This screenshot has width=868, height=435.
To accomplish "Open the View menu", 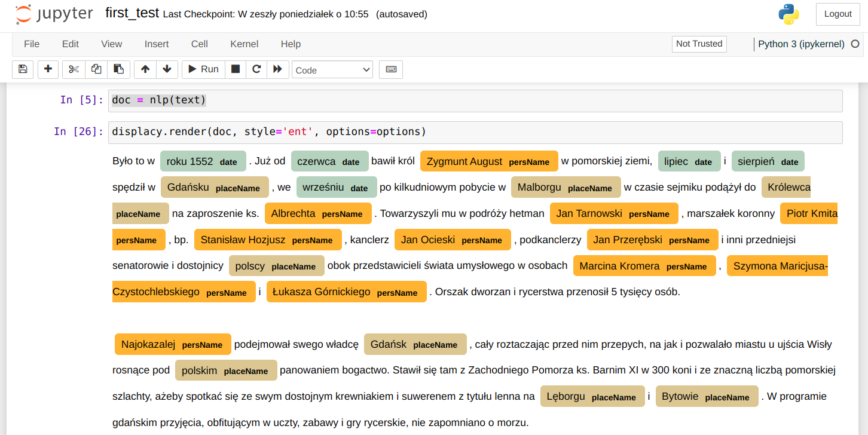I will pyautogui.click(x=112, y=44).
